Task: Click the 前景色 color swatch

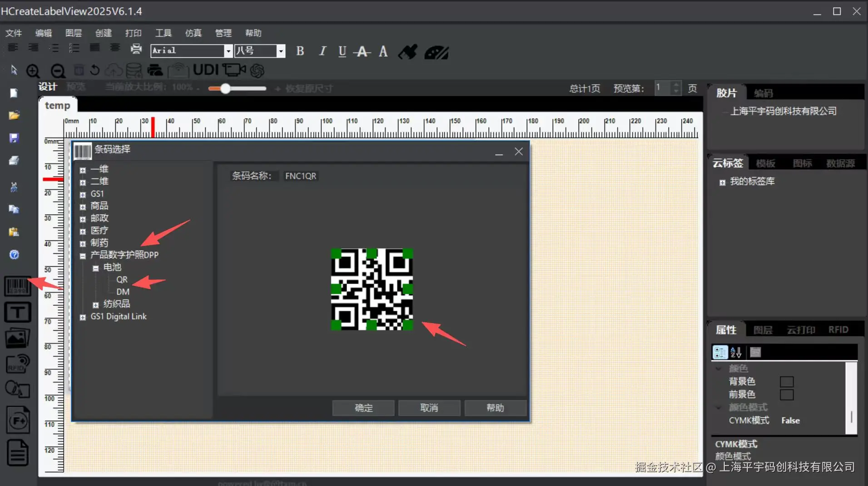Action: click(787, 394)
